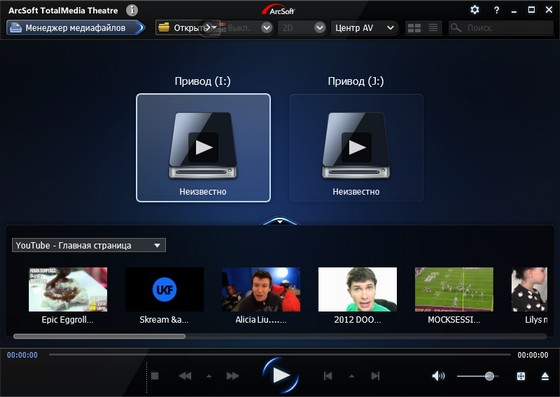Open the YouTube - Главная страница dropdown
Viewport: 560px width, 397px height.
click(89, 245)
